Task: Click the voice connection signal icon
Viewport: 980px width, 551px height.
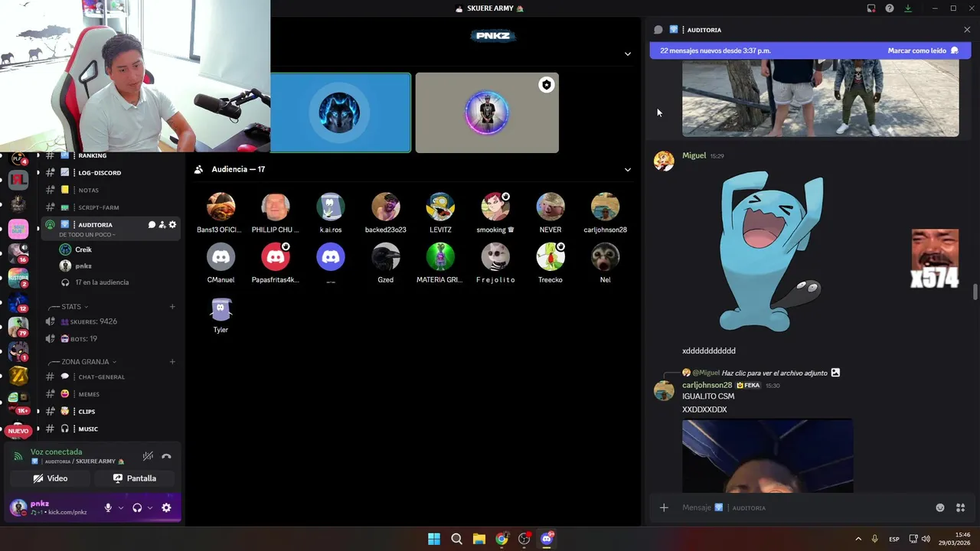Action: coord(18,457)
